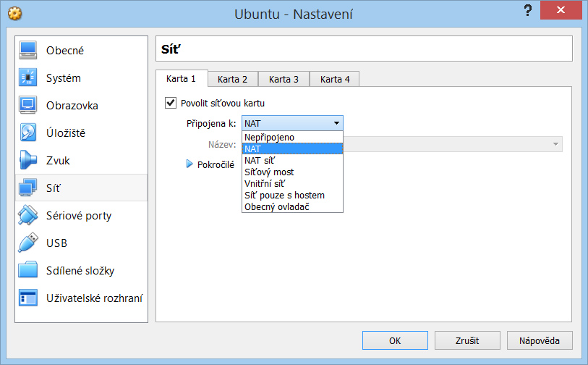Open the Sériové porty connector icon
Screen dimensions: 588x365
click(27, 215)
